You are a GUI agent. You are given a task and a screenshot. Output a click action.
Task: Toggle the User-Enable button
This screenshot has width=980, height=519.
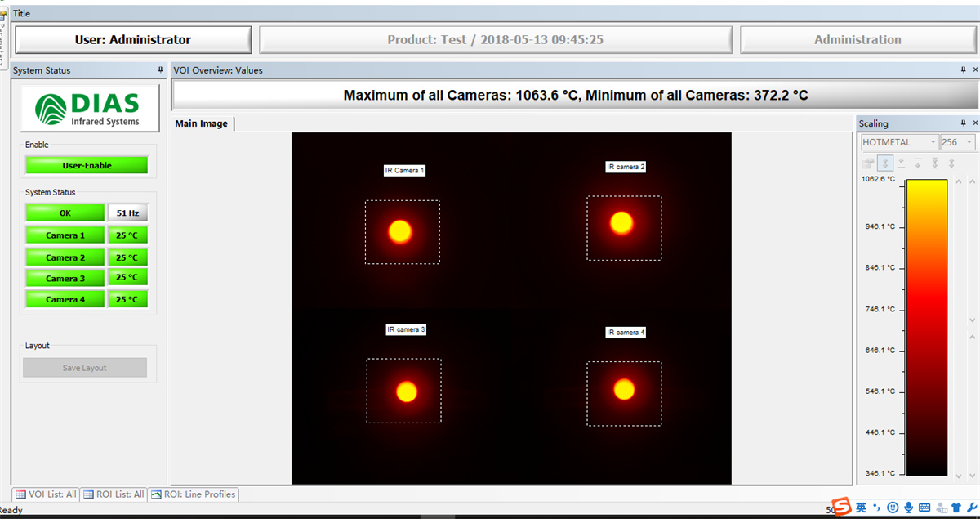87,165
